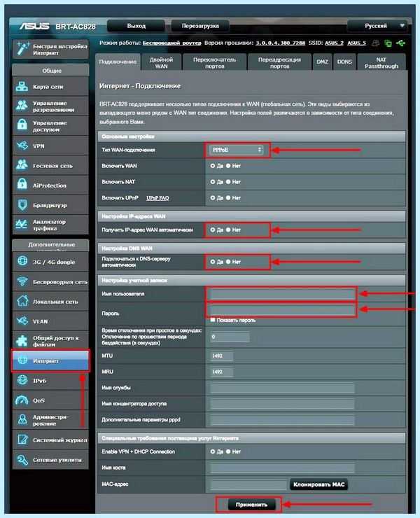The height and width of the screenshot is (518, 420).
Task: Switch to the DMZ tab
Action: click(322, 62)
